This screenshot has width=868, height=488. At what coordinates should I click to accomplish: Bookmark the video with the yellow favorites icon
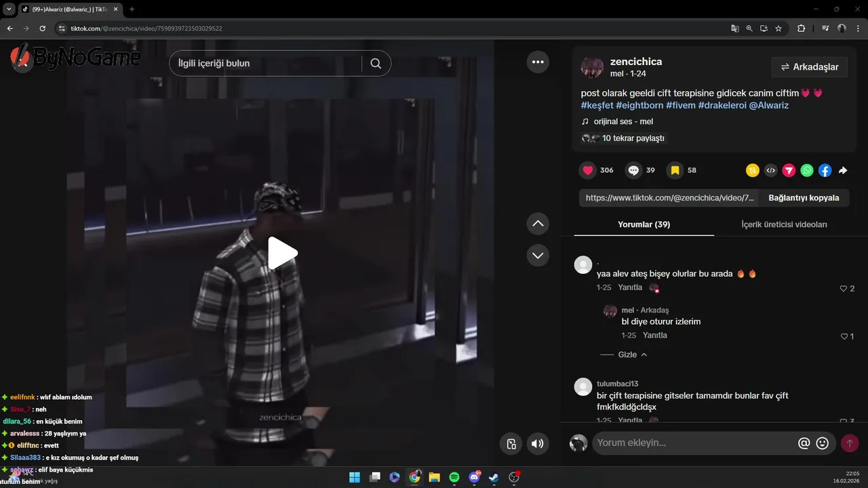click(675, 170)
